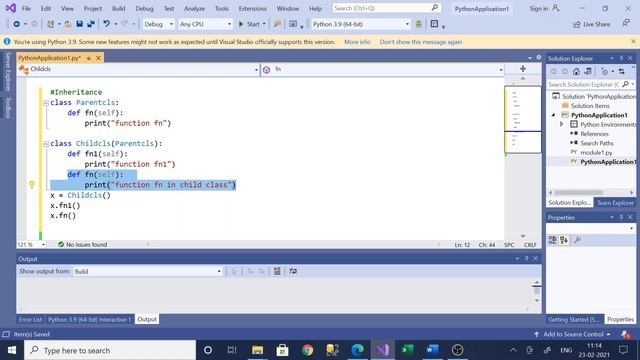This screenshot has height=360, width=640.
Task: Click the Open File folder icon
Action: click(x=68, y=24)
